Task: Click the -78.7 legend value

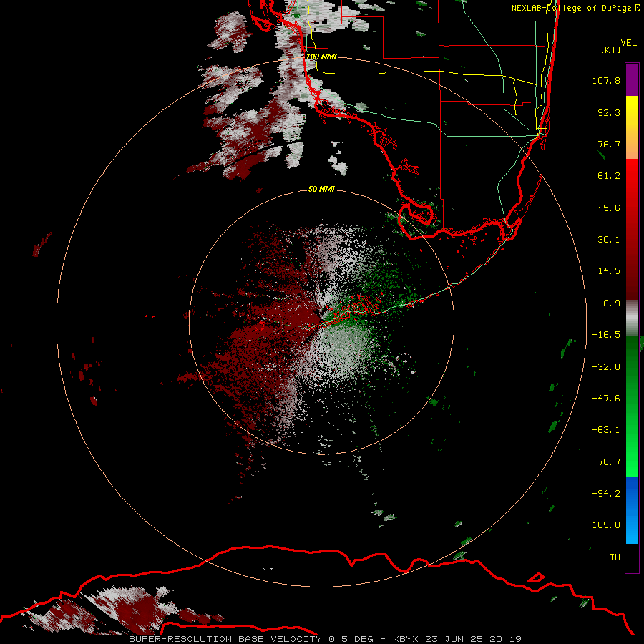Action: 606,462
